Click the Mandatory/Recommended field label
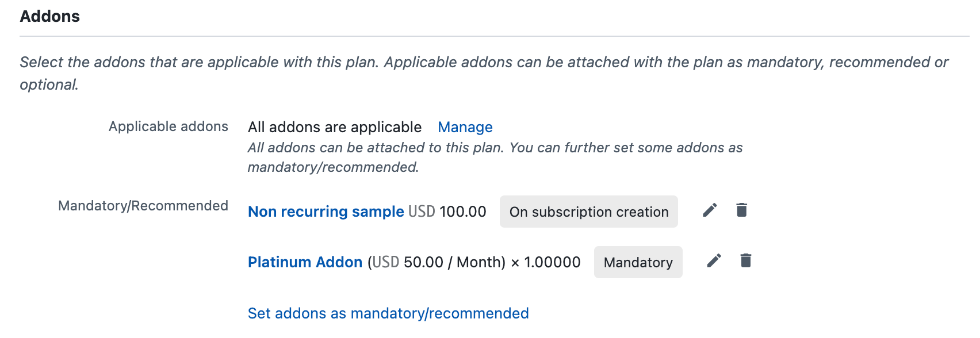The width and height of the screenshot is (980, 338). coord(143,206)
